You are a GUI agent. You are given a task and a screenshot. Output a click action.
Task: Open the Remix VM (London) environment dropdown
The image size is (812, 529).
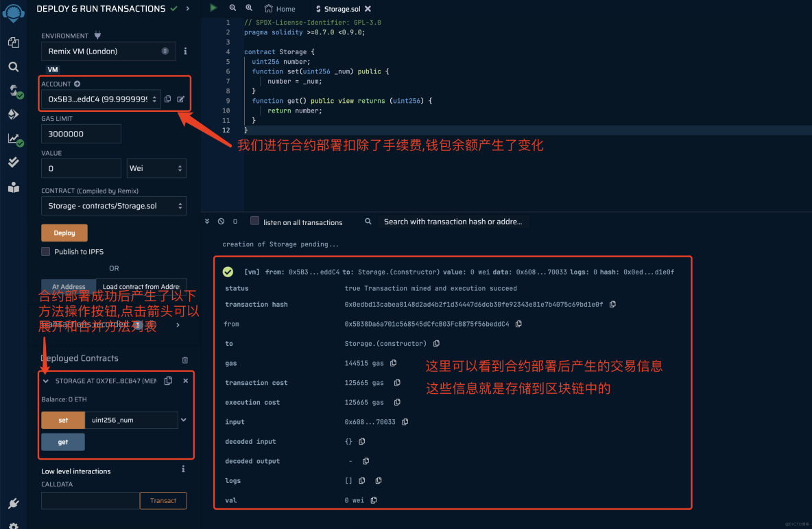point(108,51)
